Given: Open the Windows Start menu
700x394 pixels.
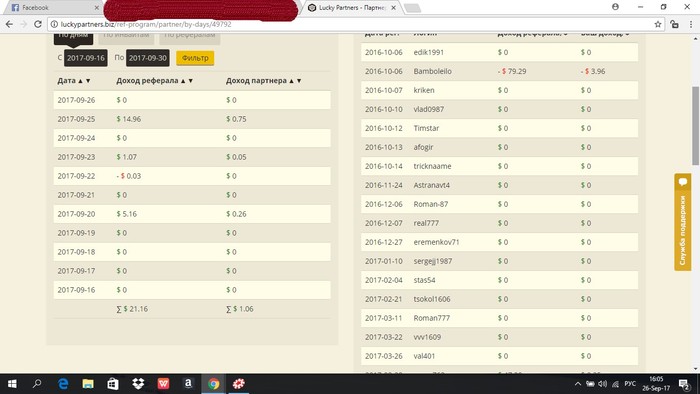Looking at the screenshot, I should point(12,384).
